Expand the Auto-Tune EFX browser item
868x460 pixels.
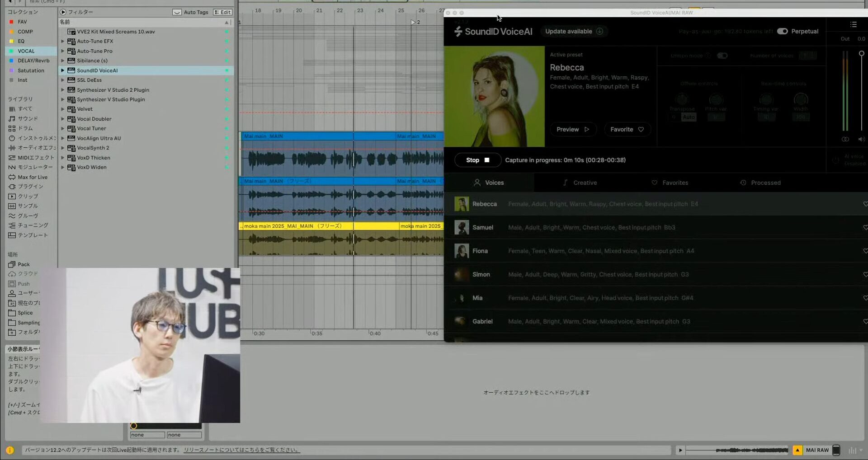click(63, 41)
